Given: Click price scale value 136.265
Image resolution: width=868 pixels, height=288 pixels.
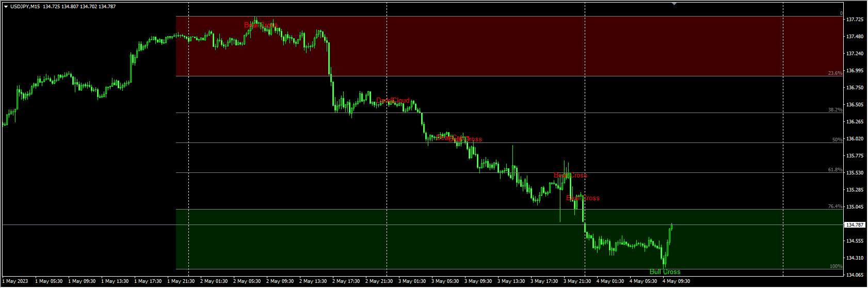Looking at the screenshot, I should pyautogui.click(x=855, y=122).
